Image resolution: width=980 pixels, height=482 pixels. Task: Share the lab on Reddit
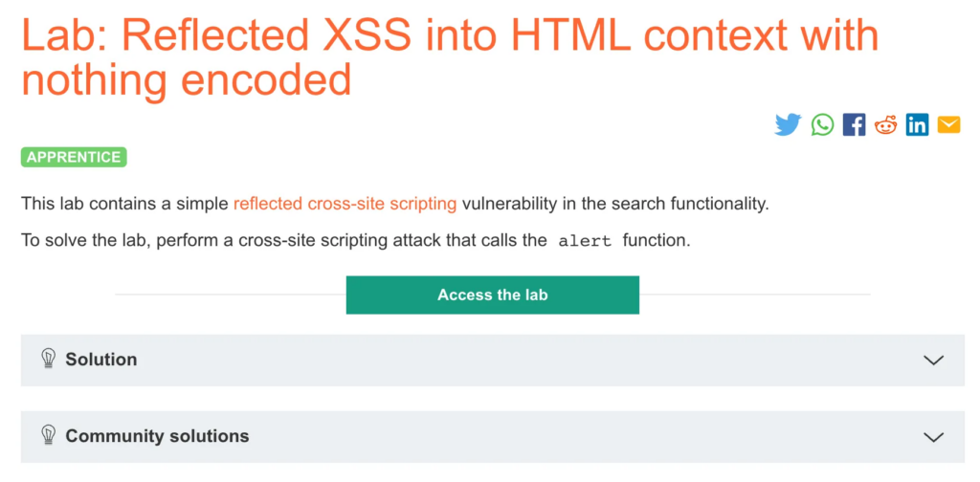(x=885, y=125)
